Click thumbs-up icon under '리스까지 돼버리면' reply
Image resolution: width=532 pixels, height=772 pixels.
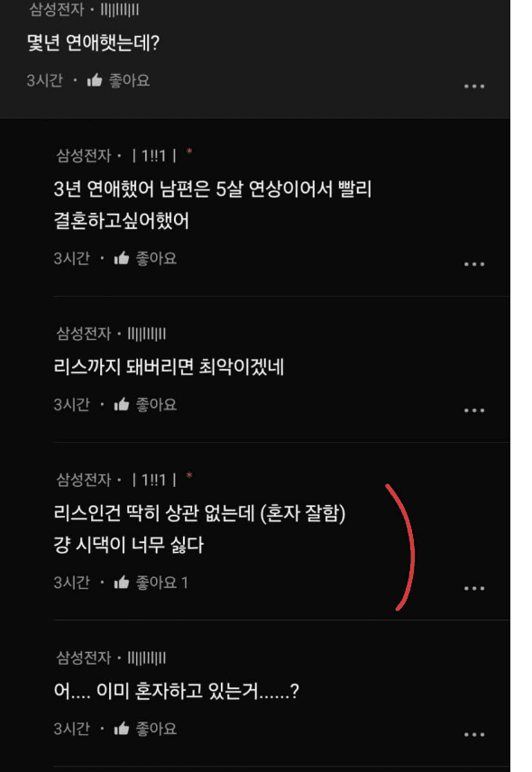click(122, 405)
